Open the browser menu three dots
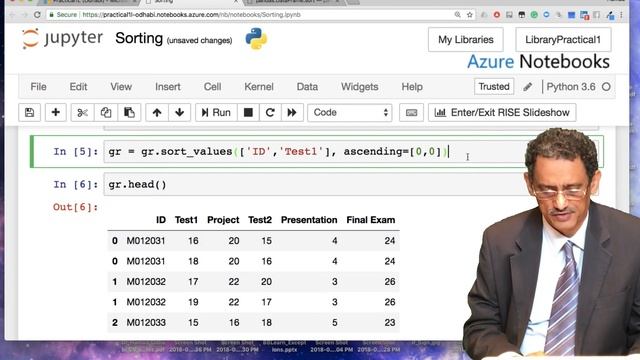The image size is (640, 360). point(621,15)
